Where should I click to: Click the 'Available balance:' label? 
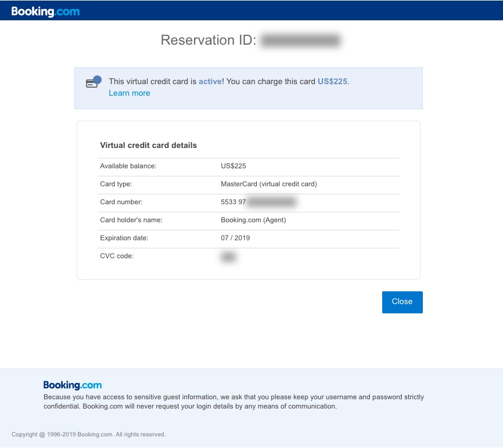pyautogui.click(x=128, y=166)
